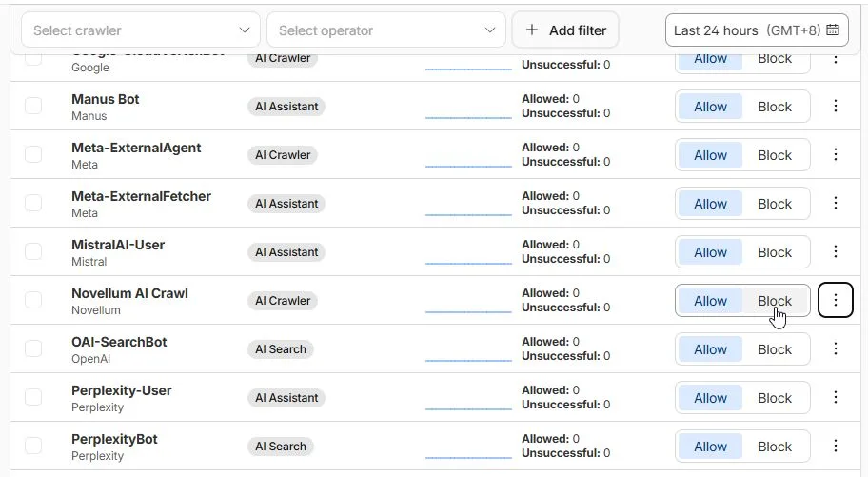This screenshot has height=477, width=868.
Task: Check the PerplexityBot row checkbox
Action: (33, 446)
